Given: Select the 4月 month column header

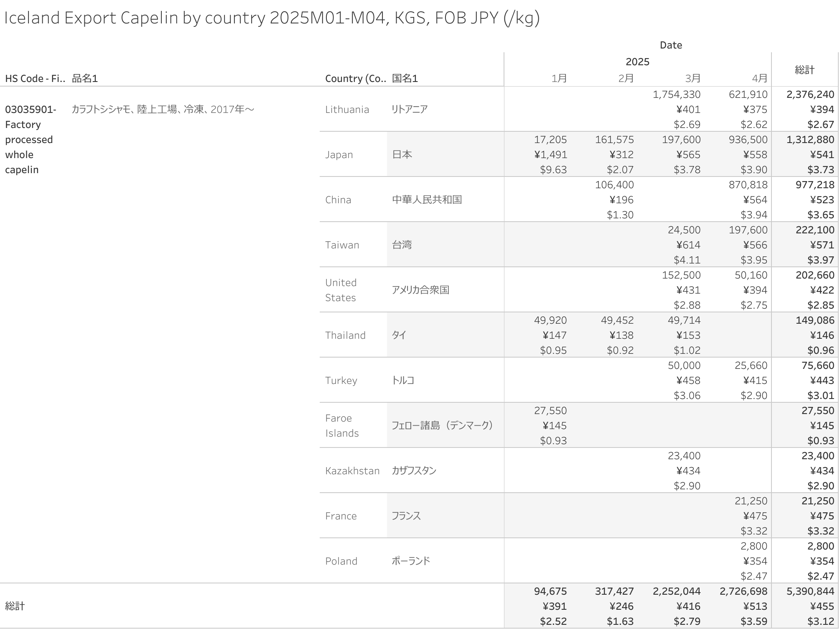Looking at the screenshot, I should pos(759,78).
